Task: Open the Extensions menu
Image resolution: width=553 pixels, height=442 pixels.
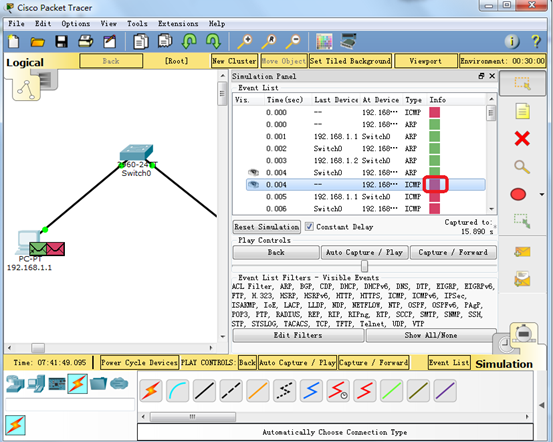Action: (x=178, y=24)
